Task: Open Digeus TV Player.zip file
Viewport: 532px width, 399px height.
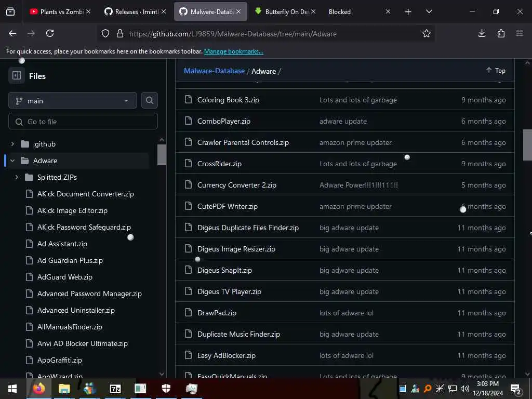Action: pos(229,291)
